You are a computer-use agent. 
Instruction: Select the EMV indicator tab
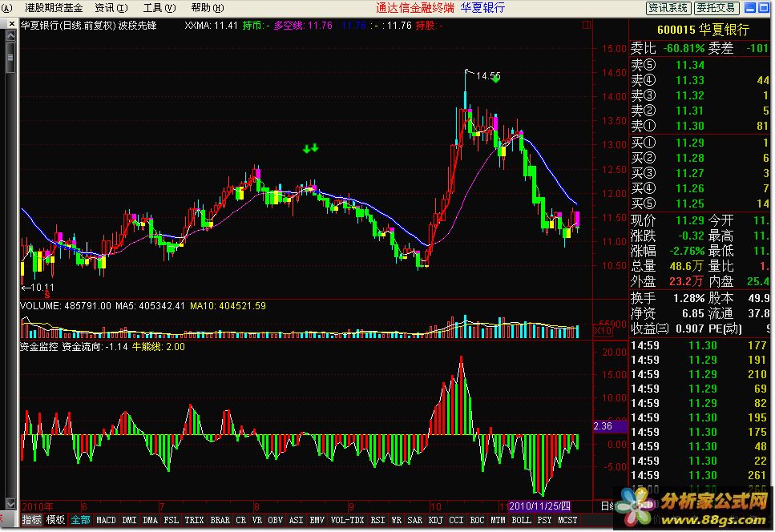[x=317, y=520]
